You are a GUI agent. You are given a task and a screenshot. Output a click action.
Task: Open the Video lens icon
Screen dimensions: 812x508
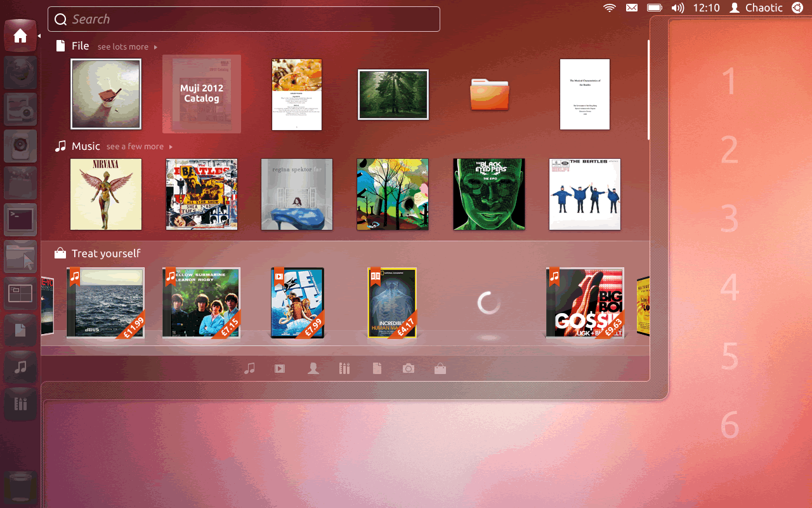(x=279, y=368)
